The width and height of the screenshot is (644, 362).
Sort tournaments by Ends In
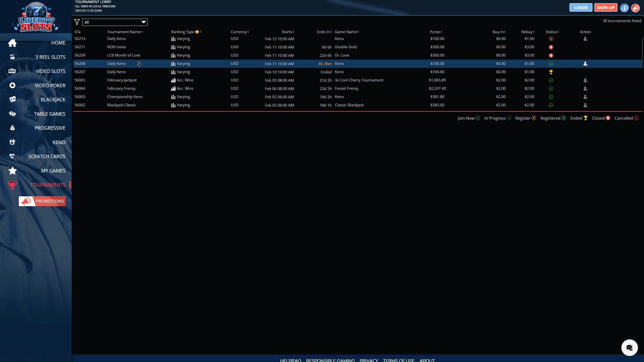324,32
